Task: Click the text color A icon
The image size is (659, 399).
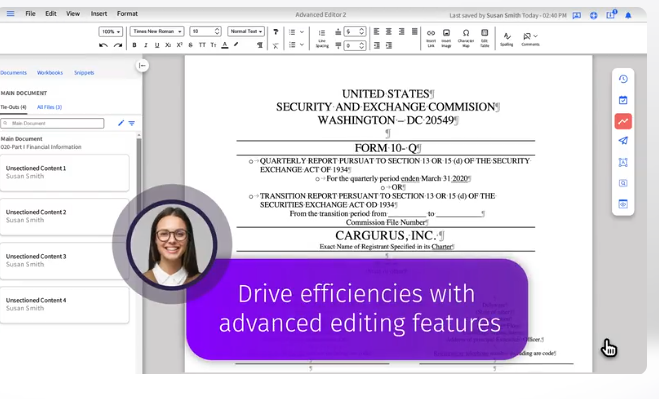Action: [x=225, y=45]
